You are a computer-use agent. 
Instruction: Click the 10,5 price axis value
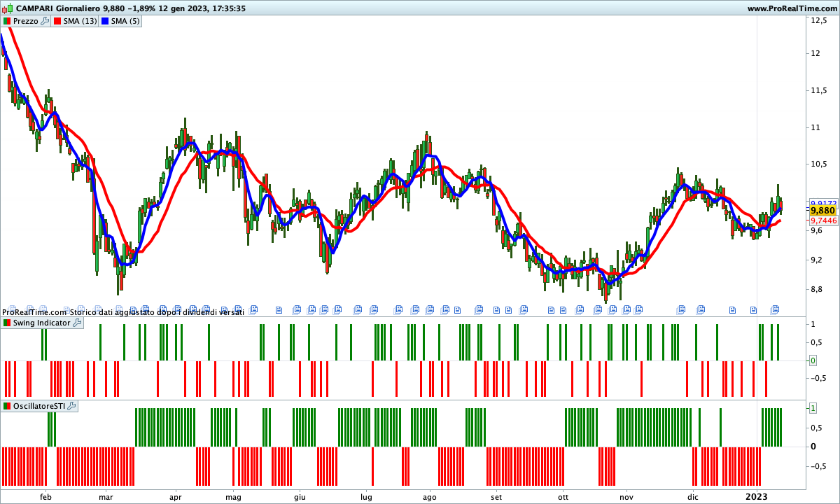818,164
